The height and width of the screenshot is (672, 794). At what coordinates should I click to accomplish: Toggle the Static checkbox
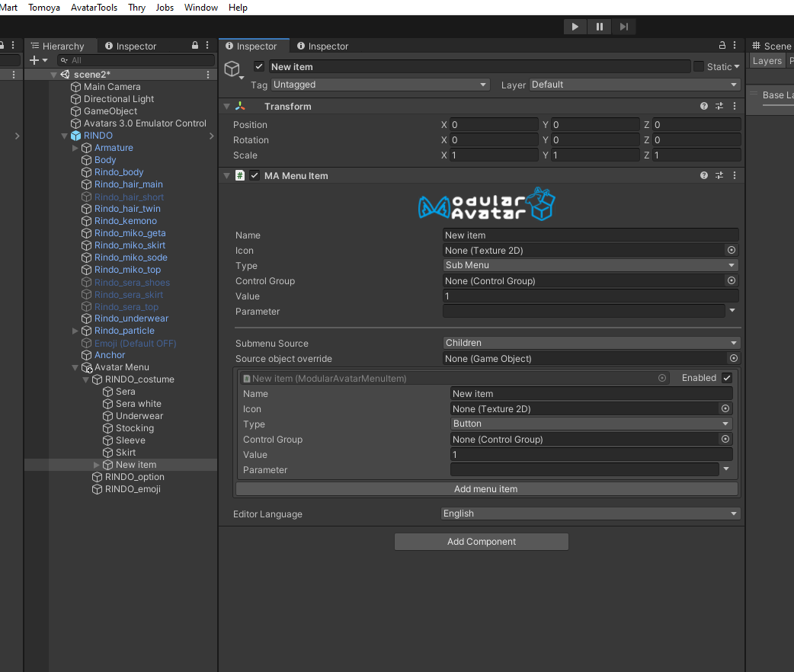coord(699,66)
